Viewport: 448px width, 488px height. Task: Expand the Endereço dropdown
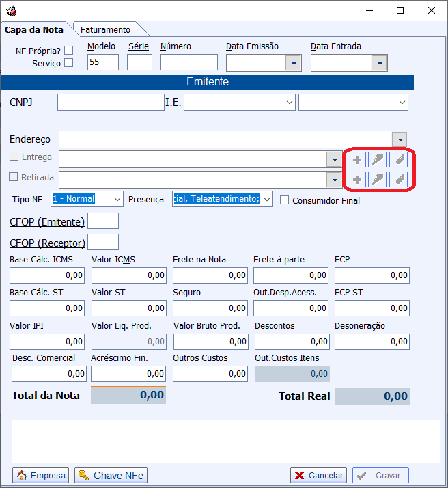click(400, 139)
